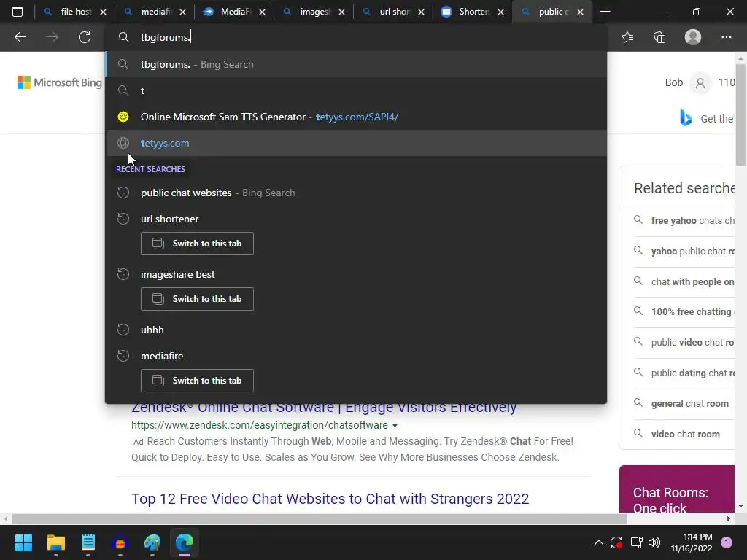Select recent search 'public chat websites'
Viewport: 747px width, 560px height.
point(356,192)
